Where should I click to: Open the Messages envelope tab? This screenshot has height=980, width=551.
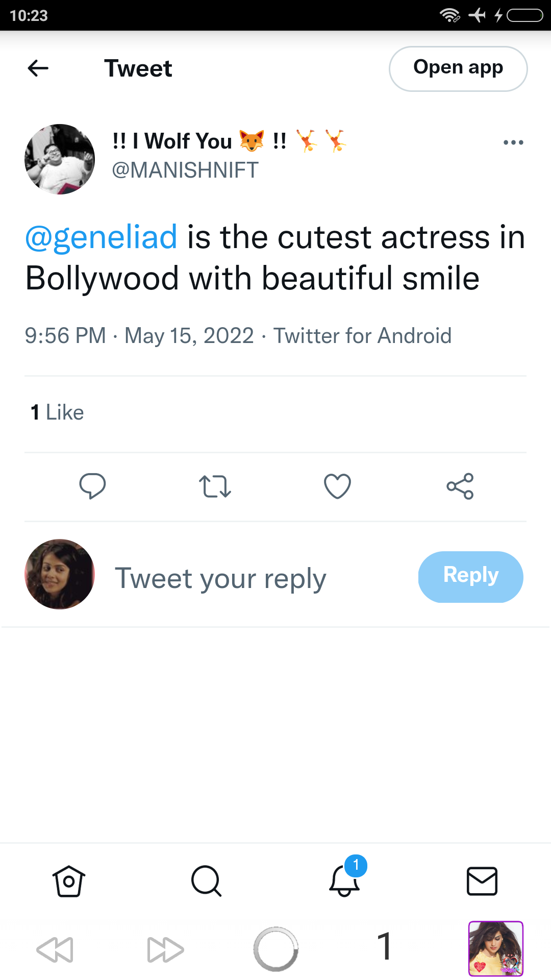(x=482, y=881)
